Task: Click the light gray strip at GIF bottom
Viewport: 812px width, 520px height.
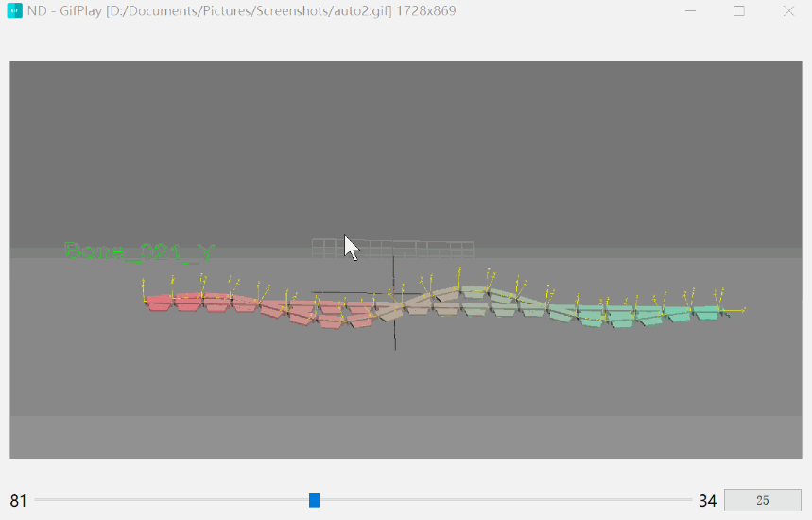Action: (x=406, y=437)
